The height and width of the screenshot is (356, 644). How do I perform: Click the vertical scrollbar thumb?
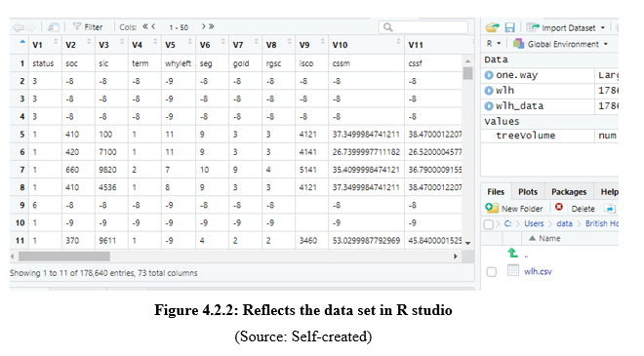point(467,73)
